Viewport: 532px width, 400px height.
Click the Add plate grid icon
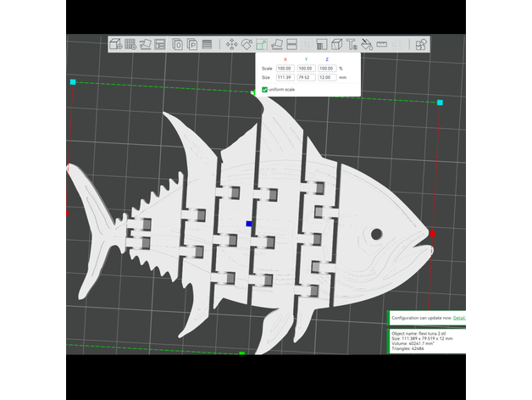[x=130, y=44]
